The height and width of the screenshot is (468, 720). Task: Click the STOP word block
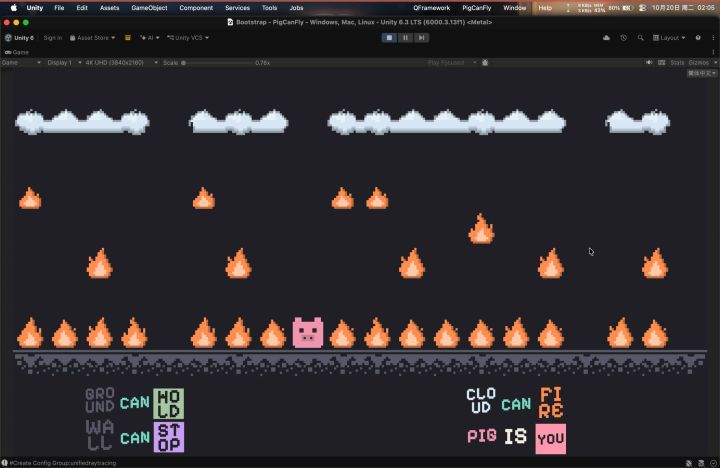(x=169, y=437)
